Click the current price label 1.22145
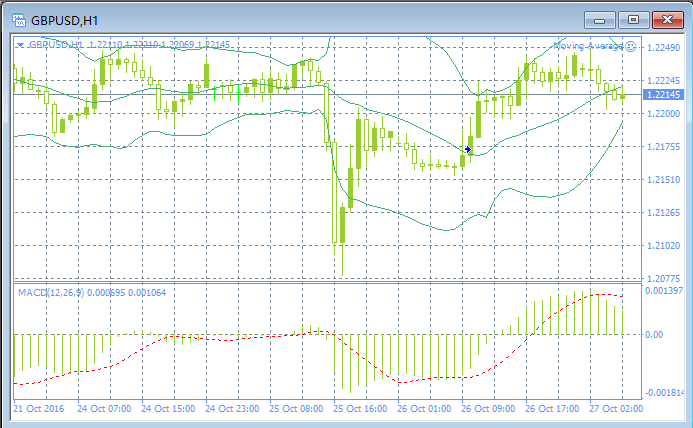This screenshot has width=693, height=428. point(663,95)
